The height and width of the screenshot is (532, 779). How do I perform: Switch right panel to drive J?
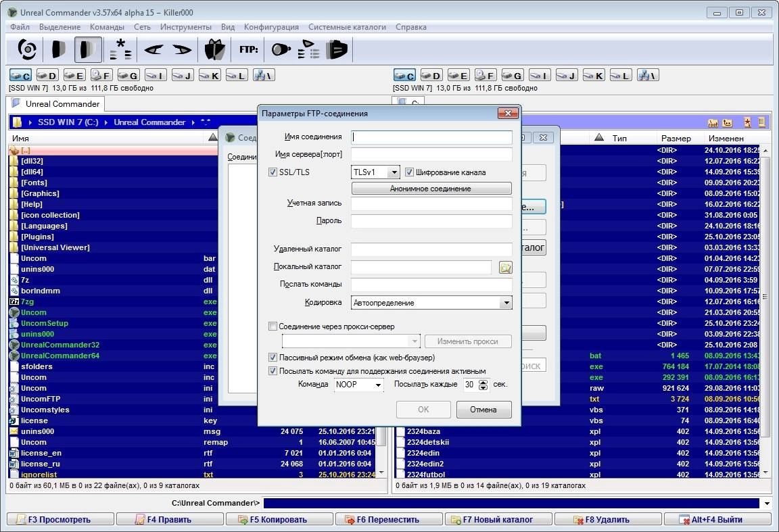click(x=567, y=75)
